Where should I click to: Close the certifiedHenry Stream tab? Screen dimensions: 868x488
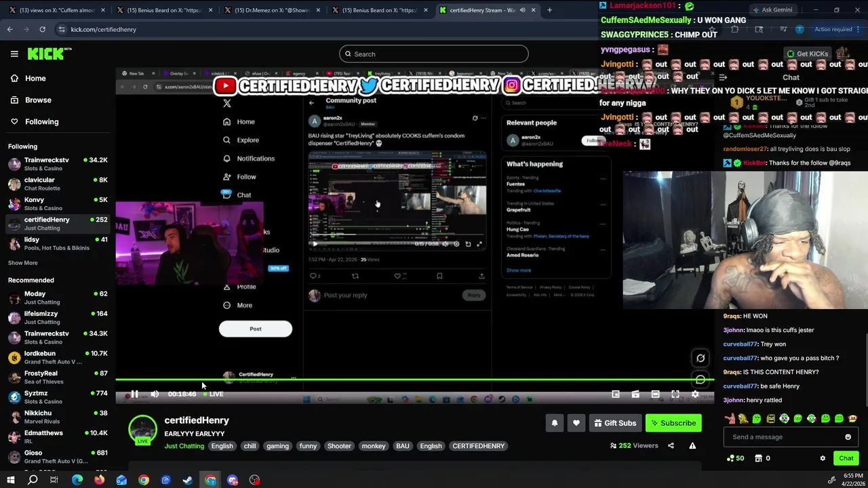point(533,10)
